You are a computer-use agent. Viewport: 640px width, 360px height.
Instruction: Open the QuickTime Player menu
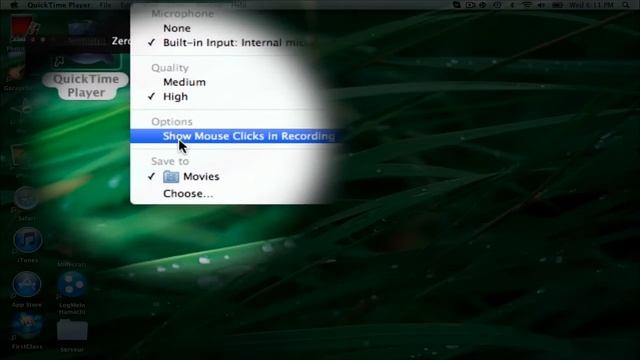click(x=59, y=5)
